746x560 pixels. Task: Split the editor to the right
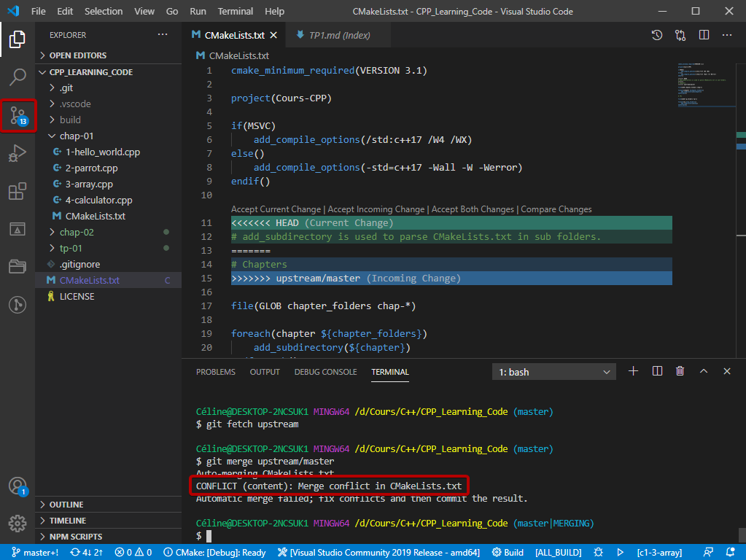pos(704,35)
